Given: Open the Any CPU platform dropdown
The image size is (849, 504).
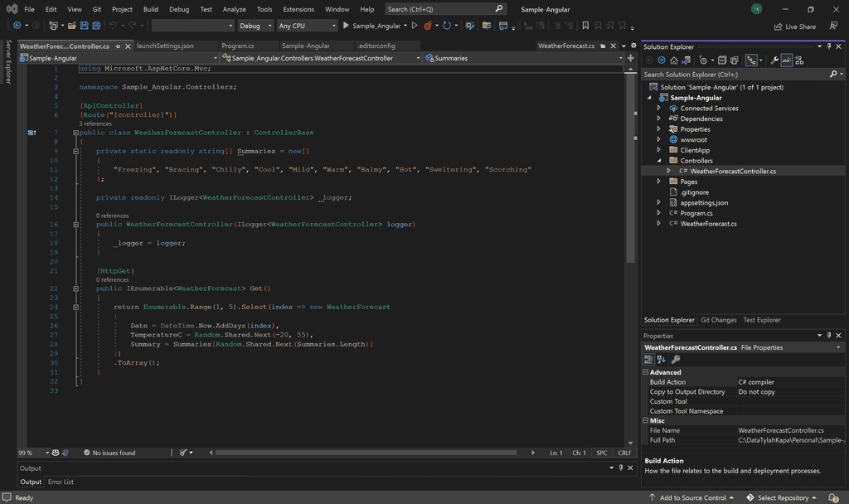Looking at the screenshot, I should (308, 25).
